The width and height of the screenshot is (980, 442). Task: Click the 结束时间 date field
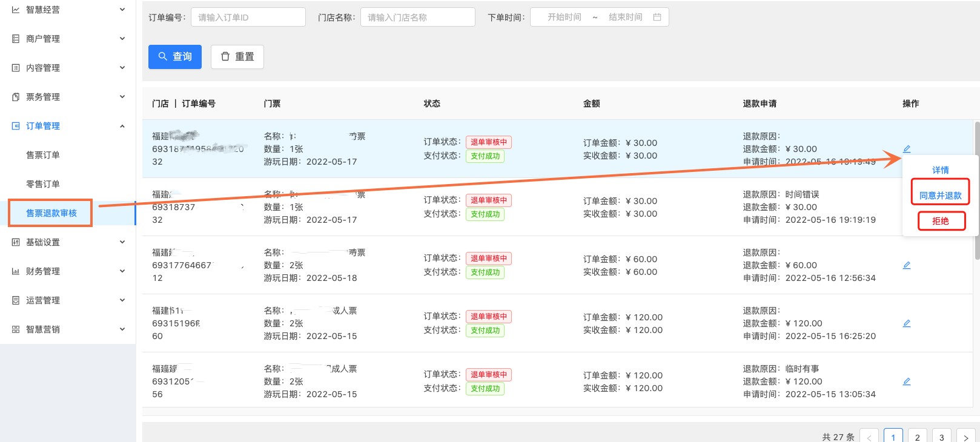pos(626,17)
